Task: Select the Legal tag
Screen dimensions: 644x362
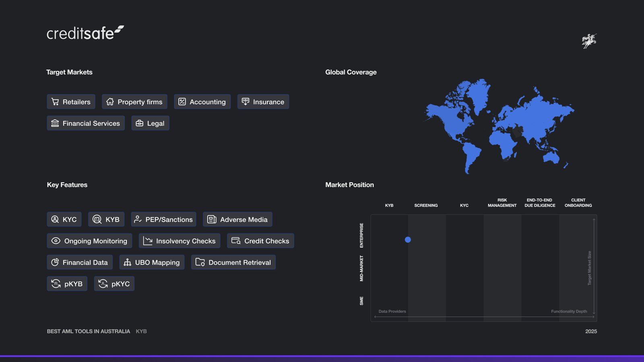Action: [151, 123]
